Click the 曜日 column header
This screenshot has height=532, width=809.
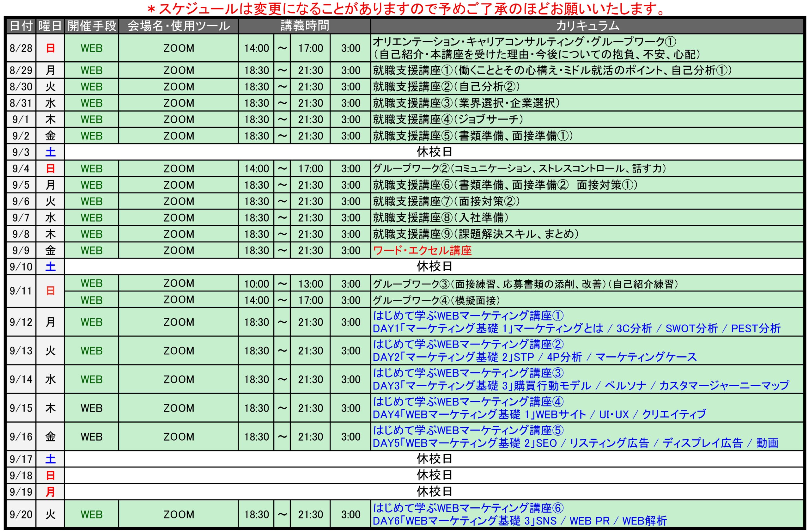pyautogui.click(x=50, y=26)
